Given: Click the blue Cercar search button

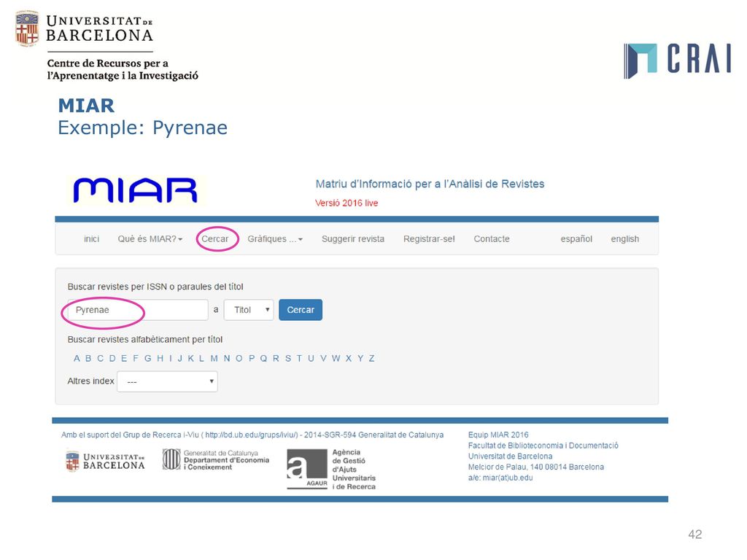Looking at the screenshot, I should pos(301,310).
